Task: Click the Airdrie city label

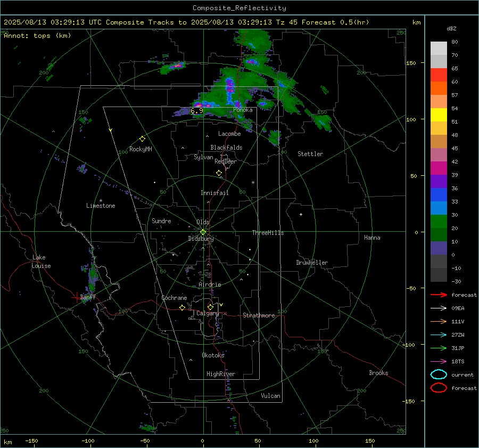Action: pyautogui.click(x=210, y=284)
